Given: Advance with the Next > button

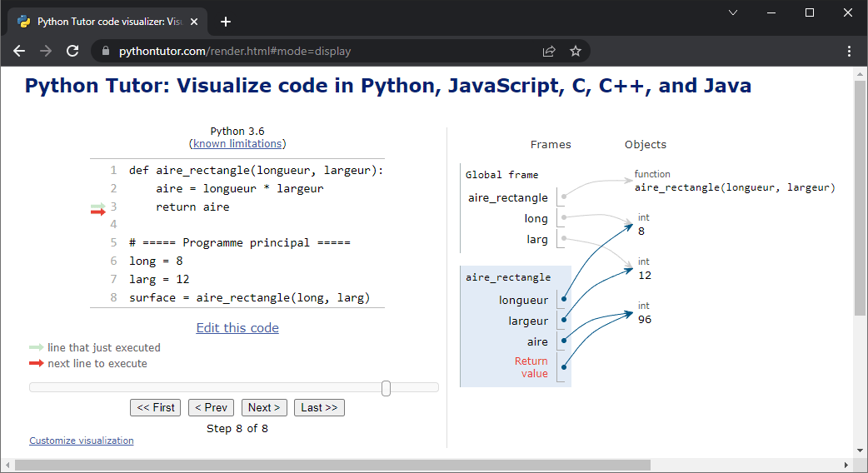Looking at the screenshot, I should 264,408.
